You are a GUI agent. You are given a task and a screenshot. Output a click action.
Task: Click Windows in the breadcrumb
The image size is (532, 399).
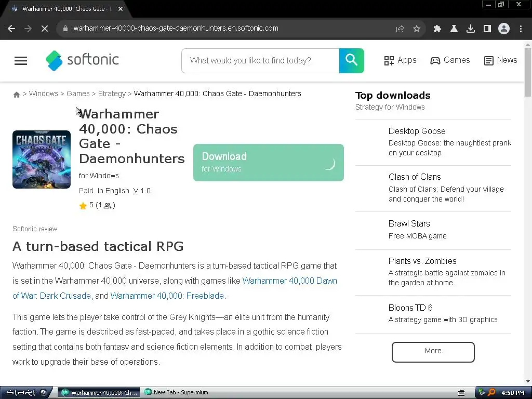(44, 94)
